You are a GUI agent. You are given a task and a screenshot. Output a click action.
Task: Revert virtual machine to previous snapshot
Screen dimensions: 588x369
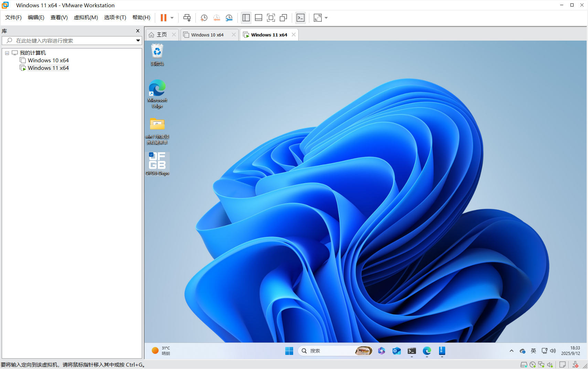(x=216, y=18)
